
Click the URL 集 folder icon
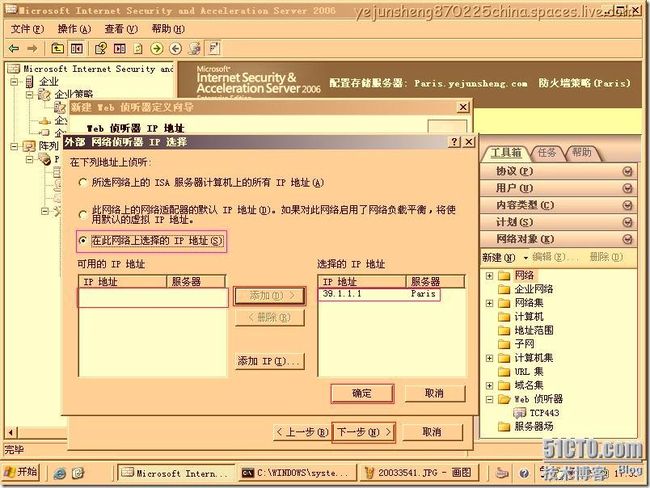tap(504, 371)
